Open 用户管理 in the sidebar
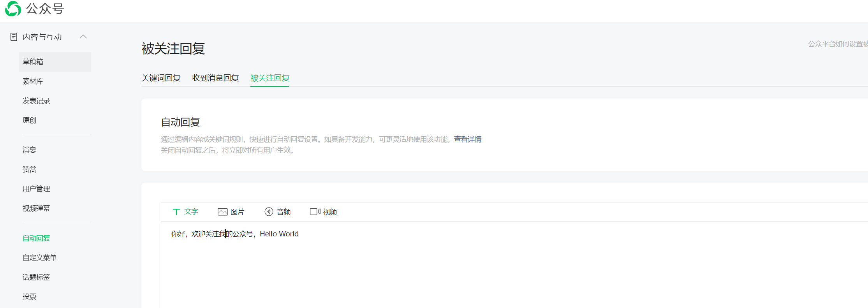This screenshot has height=308, width=868. [x=36, y=189]
